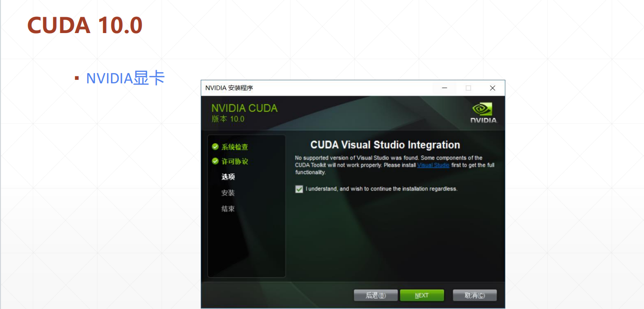Viewport: 644px width, 309px height.
Task: Open the Visual Studio hyperlink
Action: 433,165
